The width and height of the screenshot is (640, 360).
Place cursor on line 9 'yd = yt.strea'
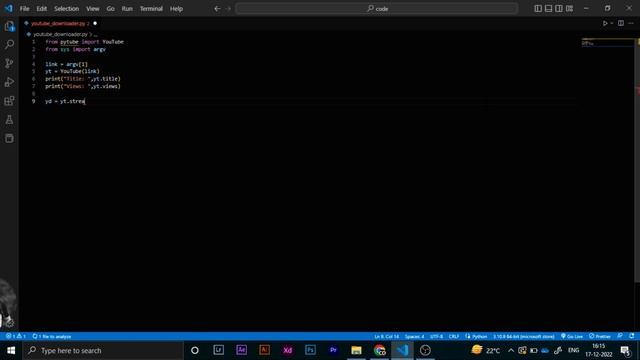click(65, 101)
